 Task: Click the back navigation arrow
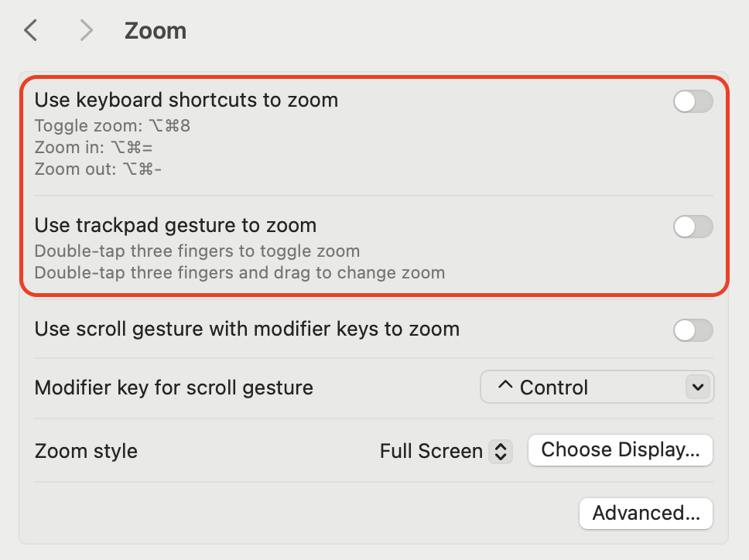click(x=29, y=29)
